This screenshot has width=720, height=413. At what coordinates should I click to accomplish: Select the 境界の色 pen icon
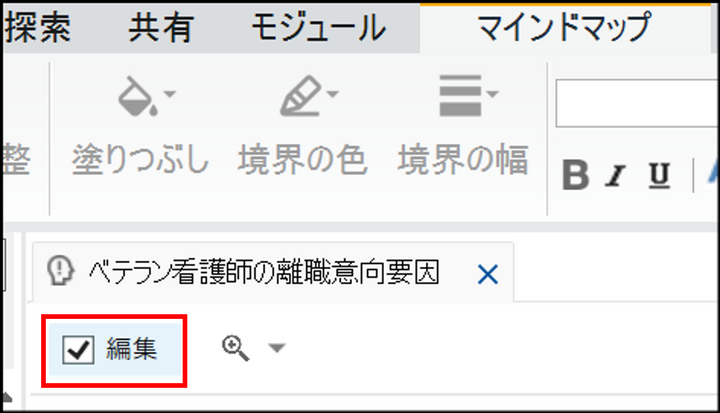click(x=301, y=96)
